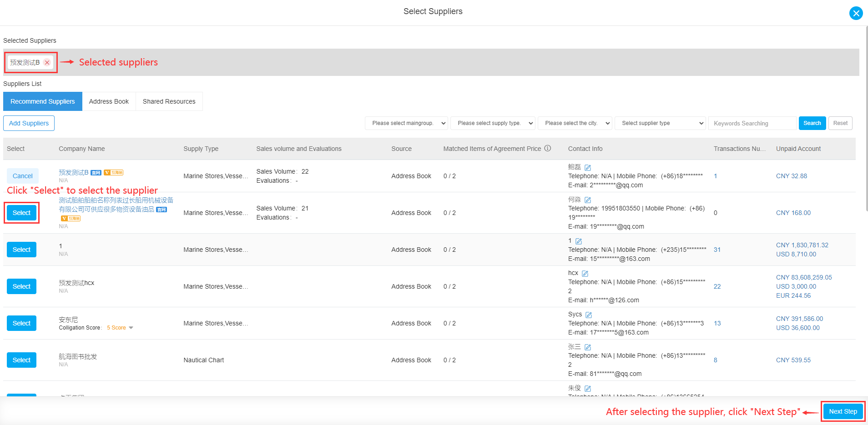Open transactions number 8 link
868x425 pixels.
[x=715, y=360]
